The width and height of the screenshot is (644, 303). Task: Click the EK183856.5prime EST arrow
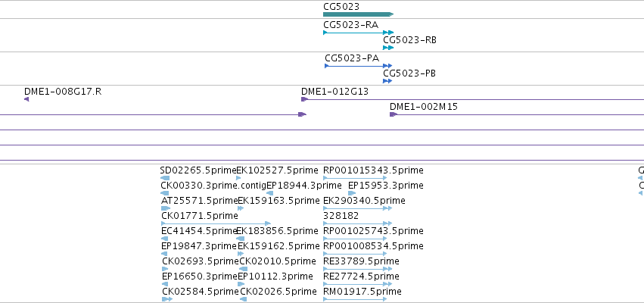click(x=240, y=239)
